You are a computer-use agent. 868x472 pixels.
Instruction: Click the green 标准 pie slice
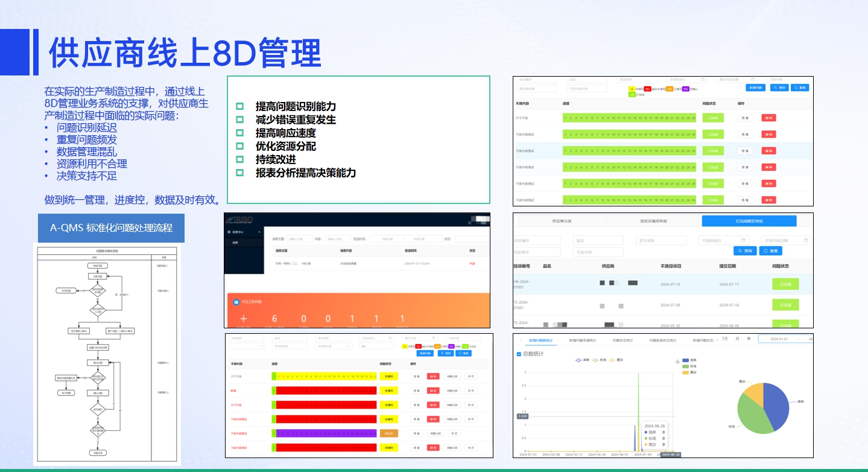tap(753, 416)
